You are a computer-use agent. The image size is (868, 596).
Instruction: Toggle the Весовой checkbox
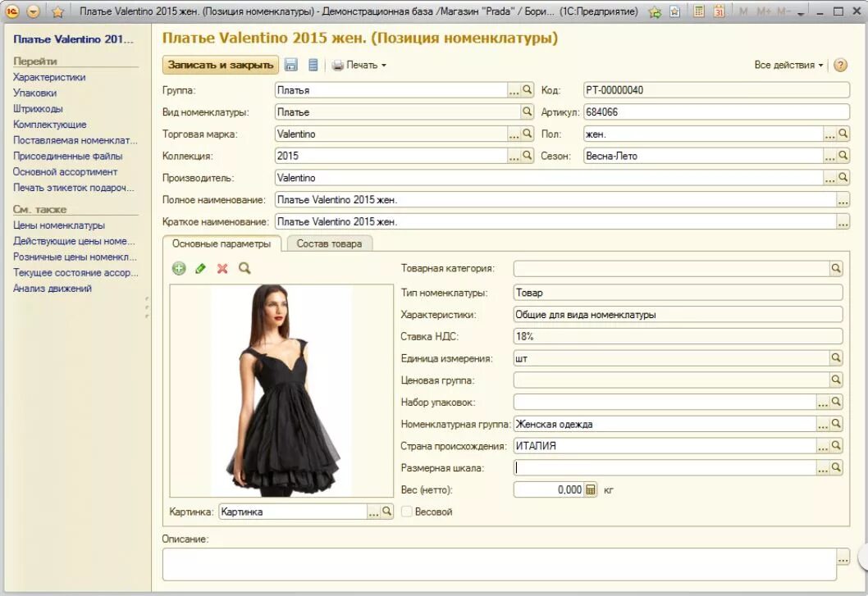point(406,512)
